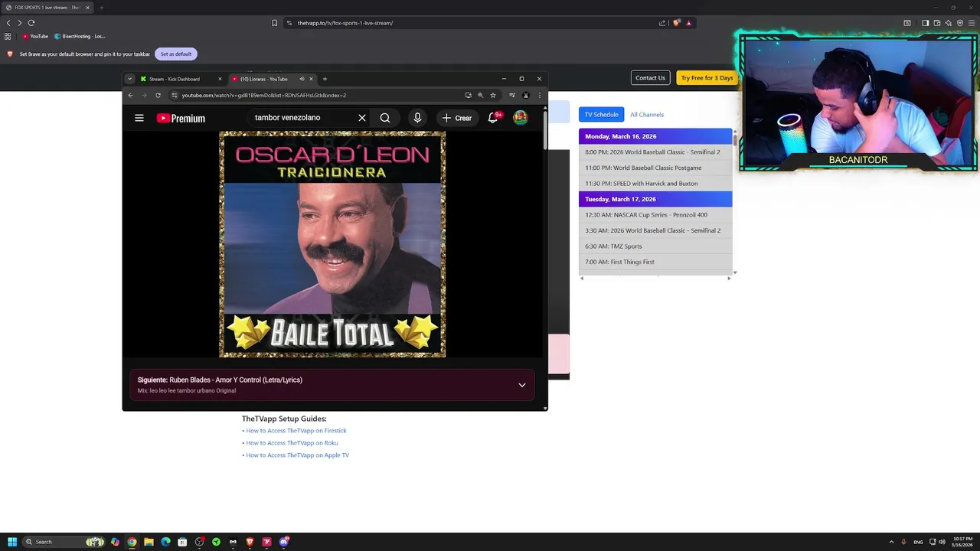Viewport: 980px width, 551px height.
Task: Go back in the Chrome window
Action: [130, 95]
